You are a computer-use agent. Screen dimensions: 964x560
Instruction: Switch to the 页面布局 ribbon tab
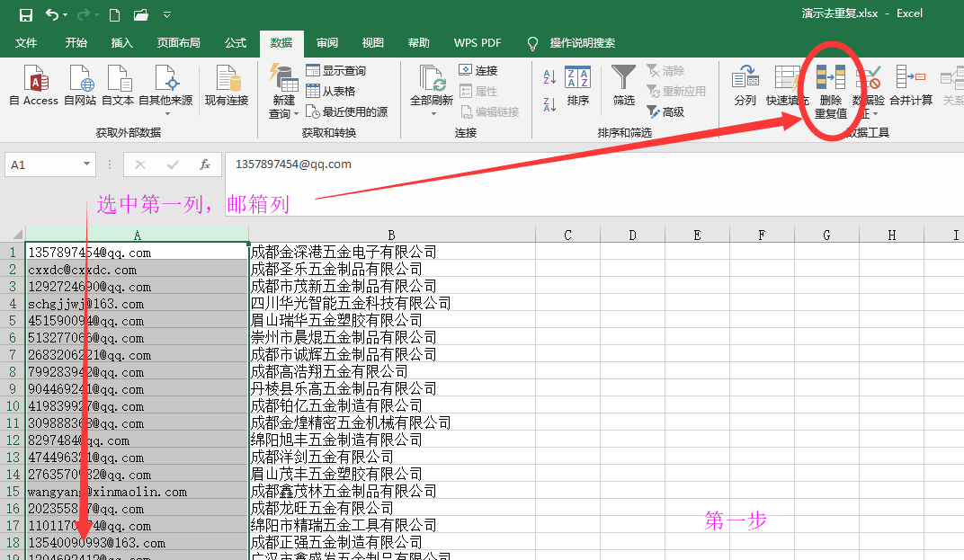[x=178, y=43]
